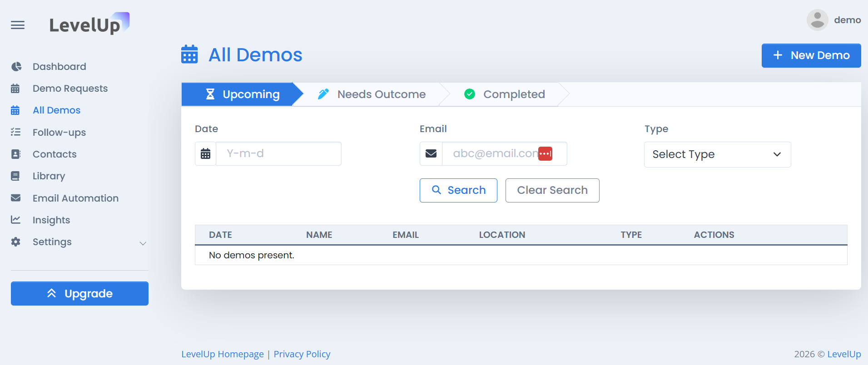Screen dimensions: 868x365
Task: Open Email Automation from the sidebar
Action: coord(75,198)
